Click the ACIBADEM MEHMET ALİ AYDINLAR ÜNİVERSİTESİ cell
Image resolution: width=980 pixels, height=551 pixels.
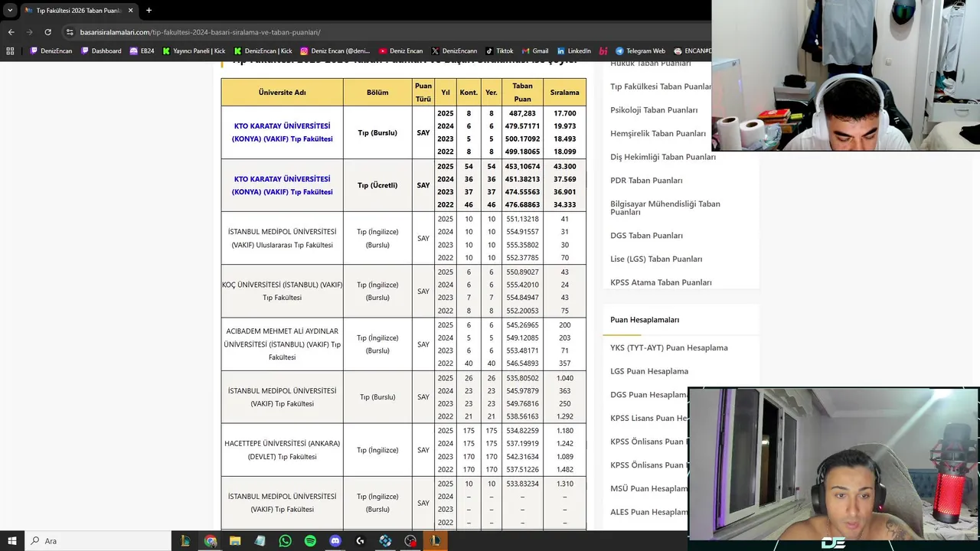(x=282, y=344)
